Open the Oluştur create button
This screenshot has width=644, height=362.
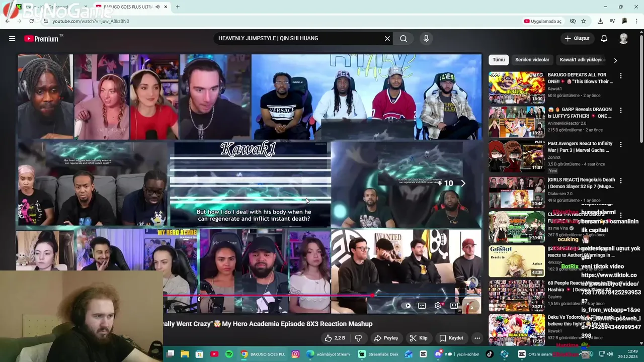click(x=577, y=39)
